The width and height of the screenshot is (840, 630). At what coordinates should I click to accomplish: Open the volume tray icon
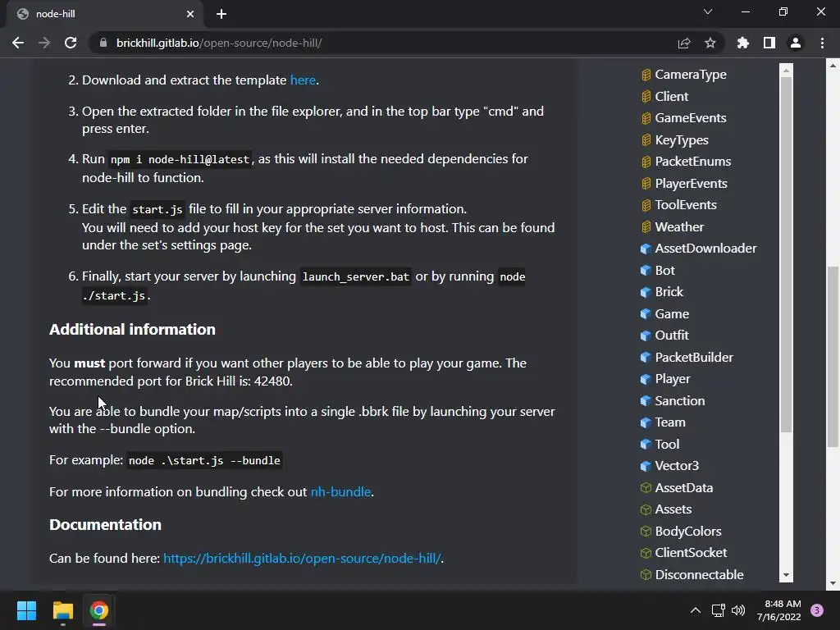(x=738, y=610)
